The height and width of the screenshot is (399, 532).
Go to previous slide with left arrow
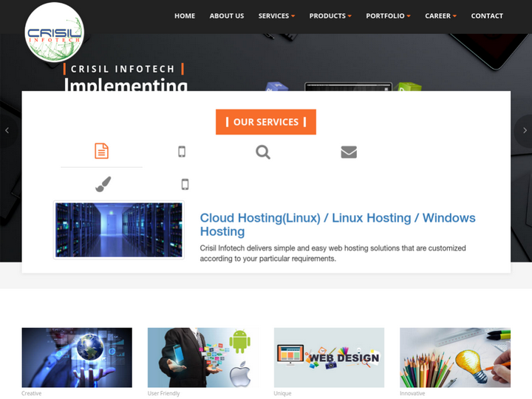pyautogui.click(x=7, y=131)
